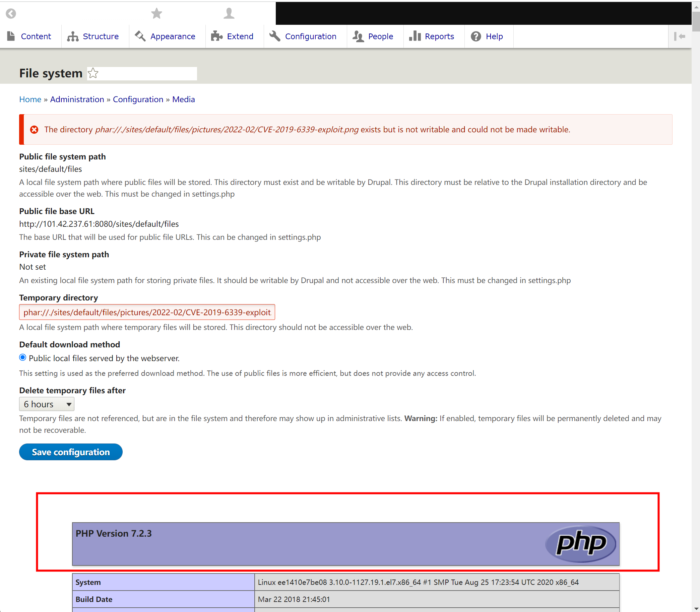Viewport: 700px width, 612px height.
Task: Follow the Home breadcrumb link
Action: coord(30,99)
